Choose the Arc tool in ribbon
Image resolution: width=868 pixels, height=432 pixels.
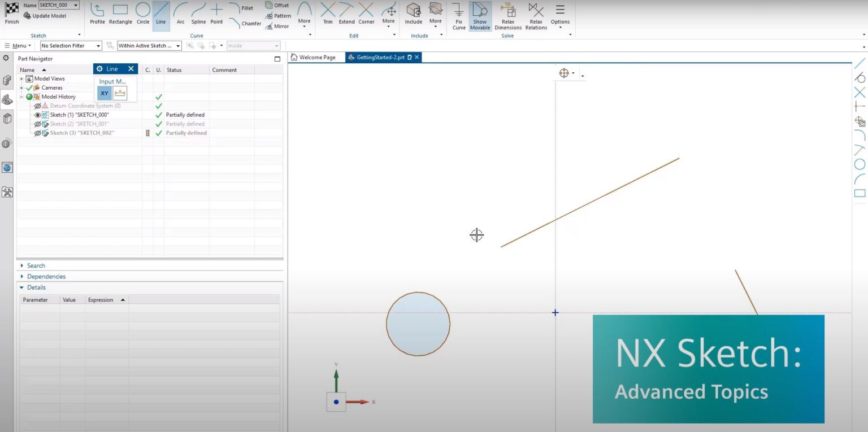click(x=180, y=14)
